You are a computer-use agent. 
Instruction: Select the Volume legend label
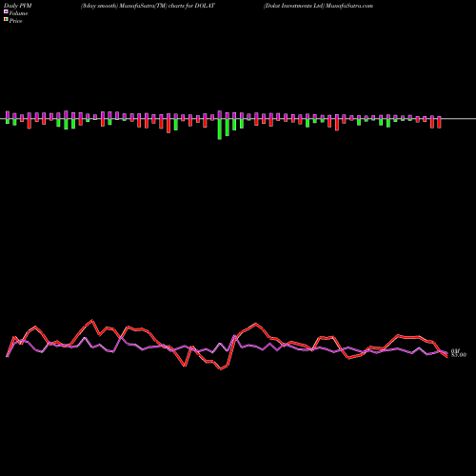18,13
